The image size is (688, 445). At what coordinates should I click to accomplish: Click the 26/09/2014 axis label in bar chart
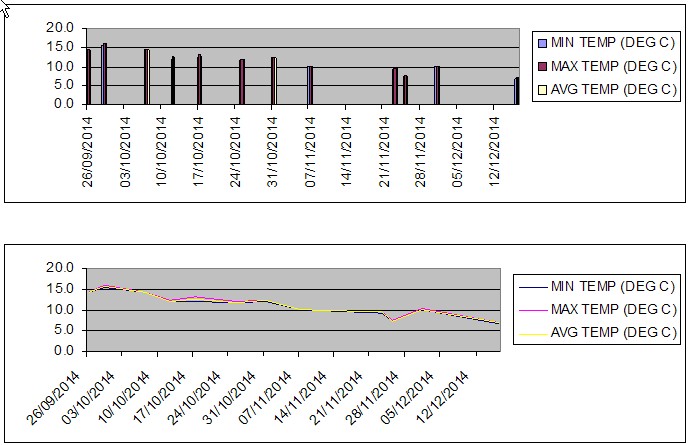pos(88,147)
